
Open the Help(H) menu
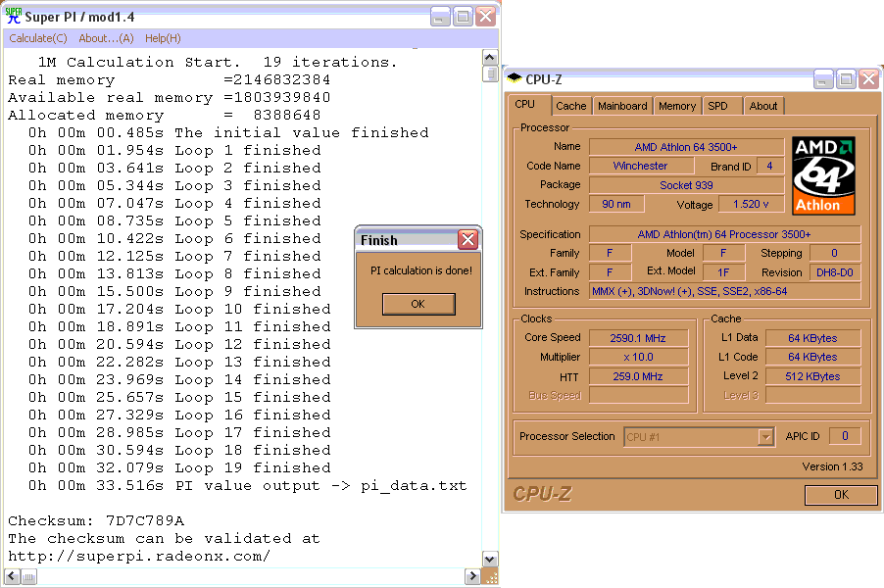tap(163, 38)
